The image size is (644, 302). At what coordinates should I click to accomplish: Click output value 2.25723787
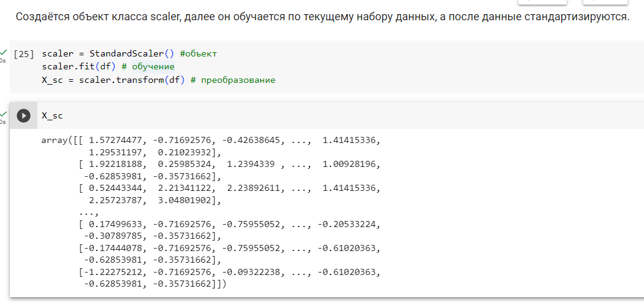click(115, 201)
